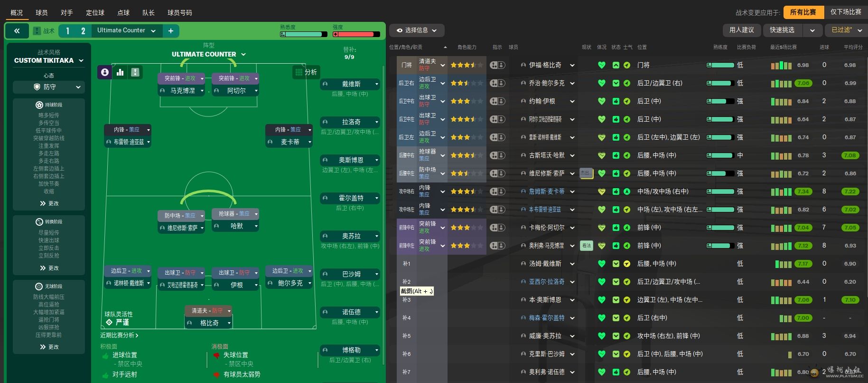Open the CUSTOM TIKITAKA tactical style dropdown
This screenshot has width=868, height=383.
(48, 60)
